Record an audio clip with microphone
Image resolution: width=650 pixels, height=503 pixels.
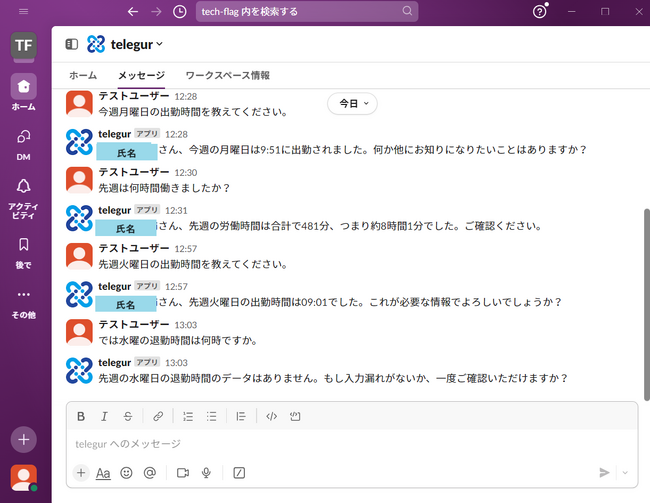(x=206, y=473)
